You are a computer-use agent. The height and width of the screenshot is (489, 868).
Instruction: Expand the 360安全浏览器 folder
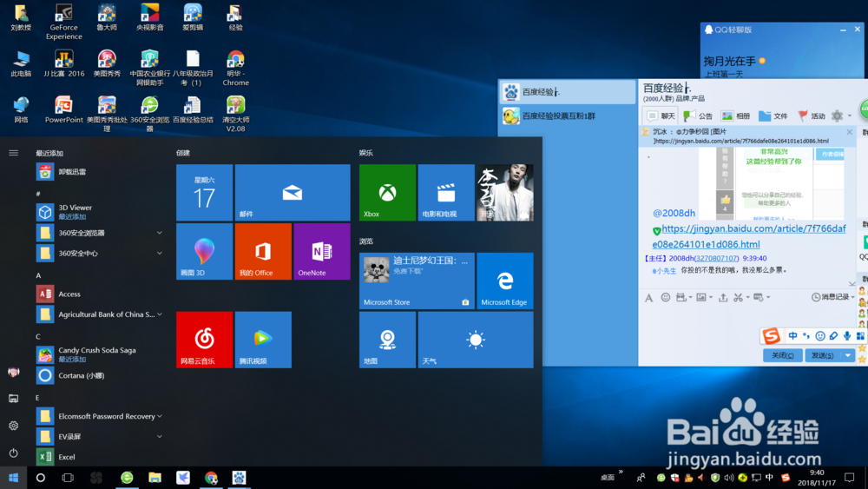tap(100, 233)
